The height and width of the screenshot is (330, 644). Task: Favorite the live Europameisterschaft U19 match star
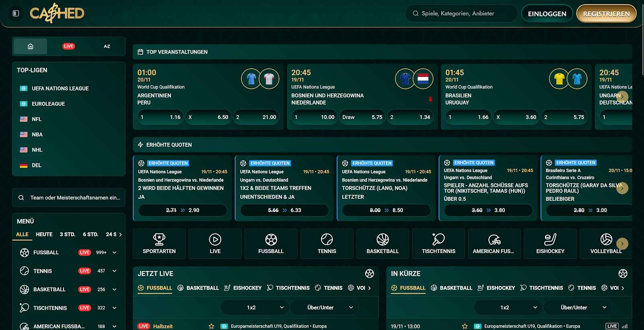point(211,326)
